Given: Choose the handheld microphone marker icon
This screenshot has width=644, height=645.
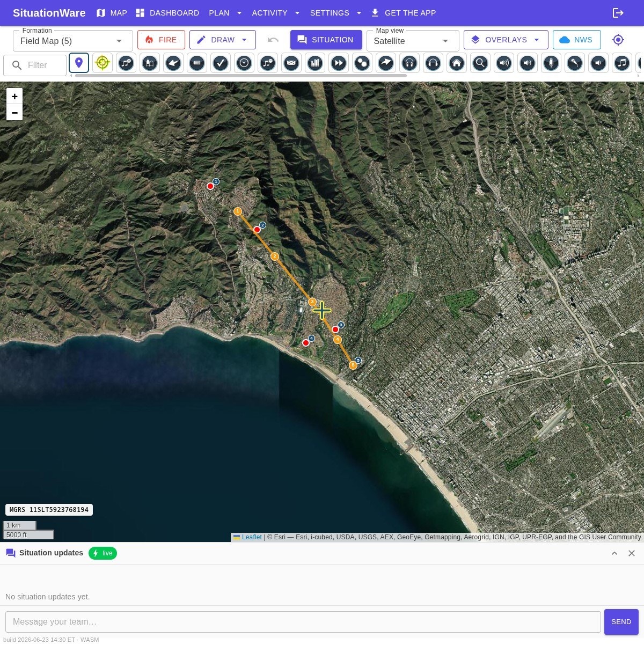Looking at the screenshot, I should [x=575, y=63].
